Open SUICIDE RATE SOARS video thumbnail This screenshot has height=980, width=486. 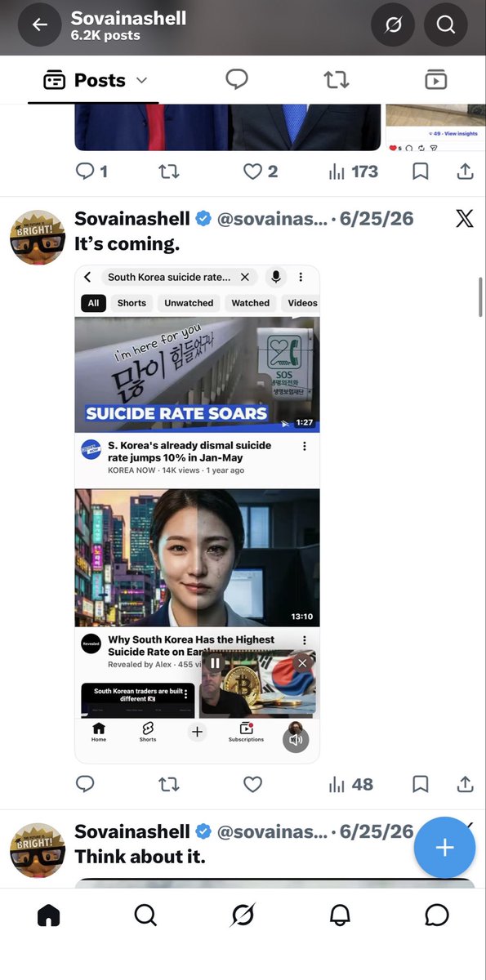coord(197,374)
